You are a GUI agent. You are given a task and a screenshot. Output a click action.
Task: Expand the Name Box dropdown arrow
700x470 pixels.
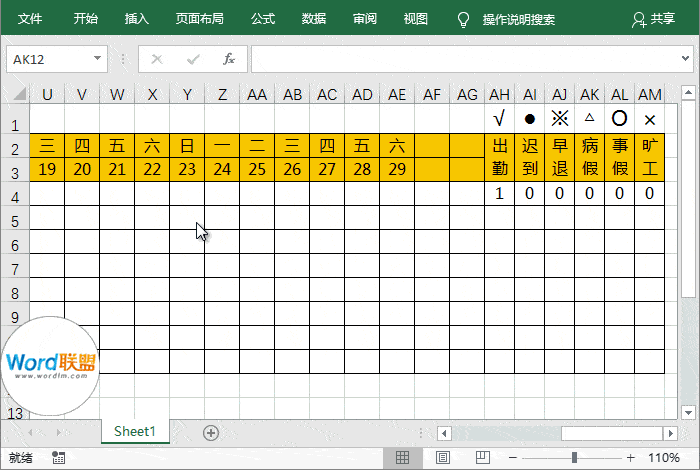click(97, 58)
